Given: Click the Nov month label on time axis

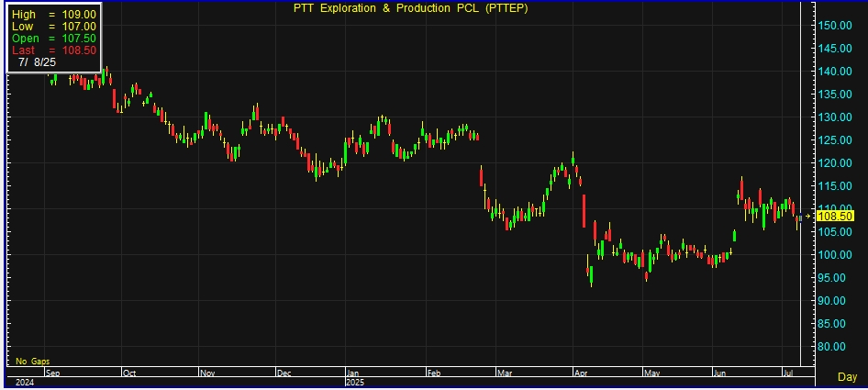Looking at the screenshot, I should click(207, 373).
